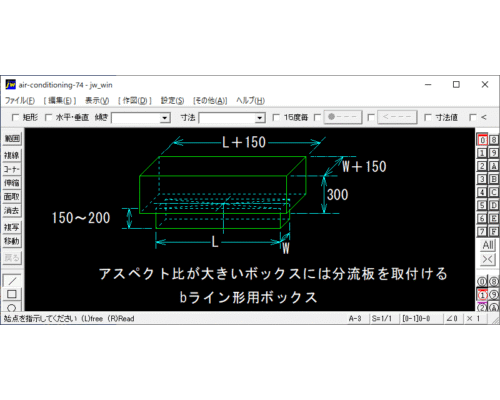Select layer group circled 0
This screenshot has height=400, width=500.
pyautogui.click(x=482, y=282)
